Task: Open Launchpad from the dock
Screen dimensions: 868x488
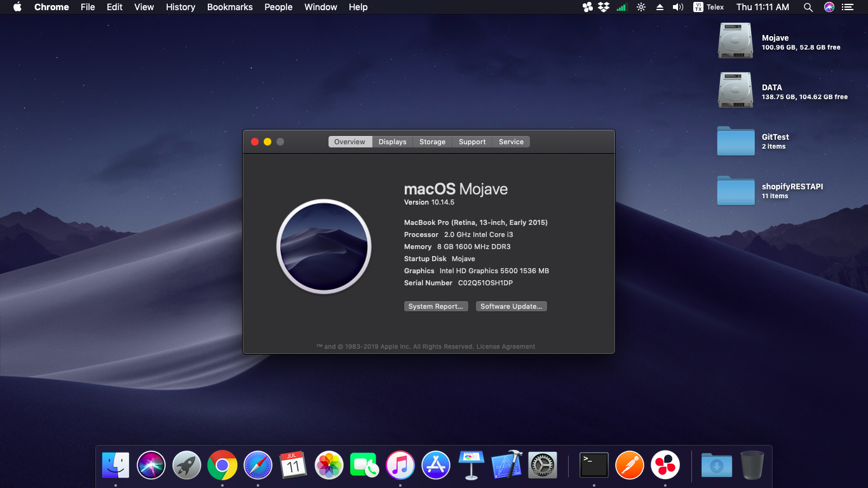Action: (x=187, y=466)
